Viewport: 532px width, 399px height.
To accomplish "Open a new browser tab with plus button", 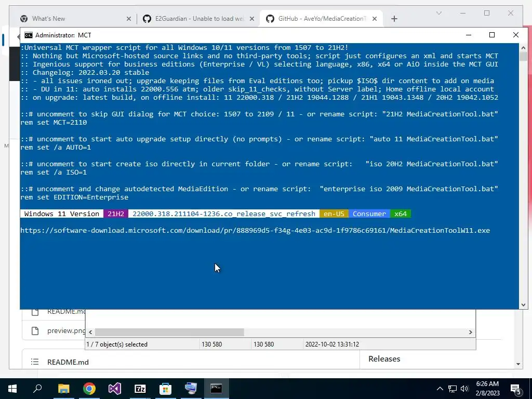I will pos(394,19).
